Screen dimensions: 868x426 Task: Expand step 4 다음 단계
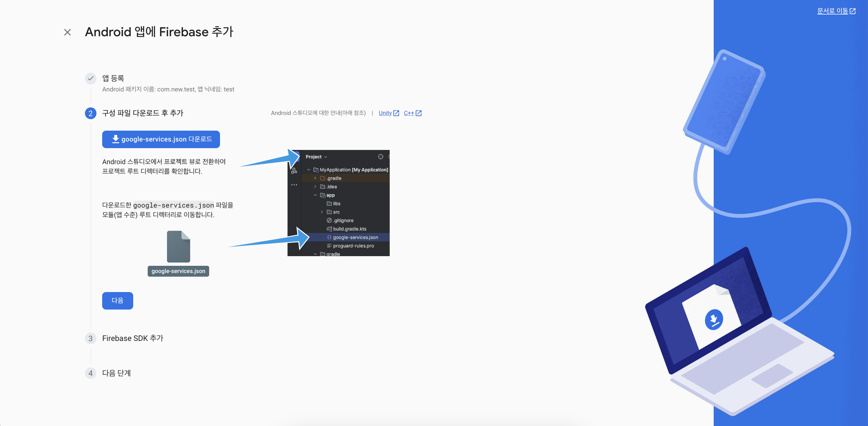pos(117,373)
